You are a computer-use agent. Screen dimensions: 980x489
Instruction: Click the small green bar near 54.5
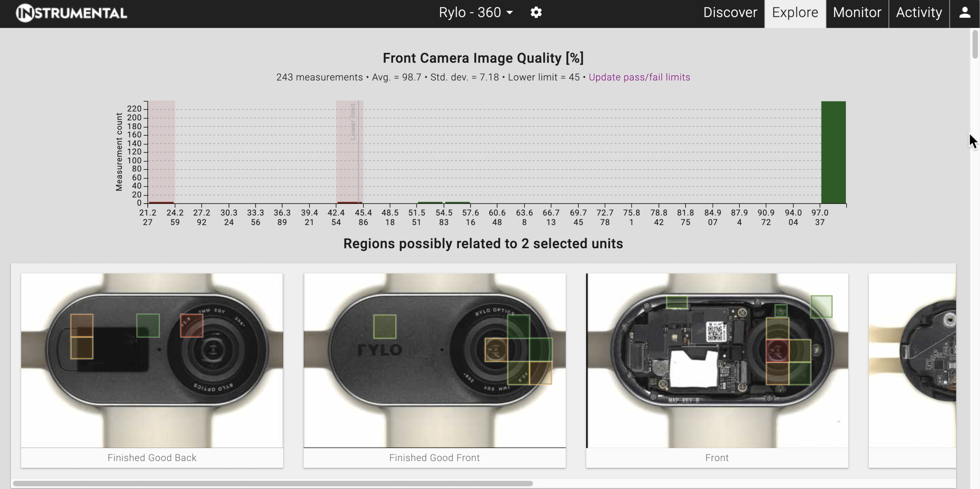point(457,203)
